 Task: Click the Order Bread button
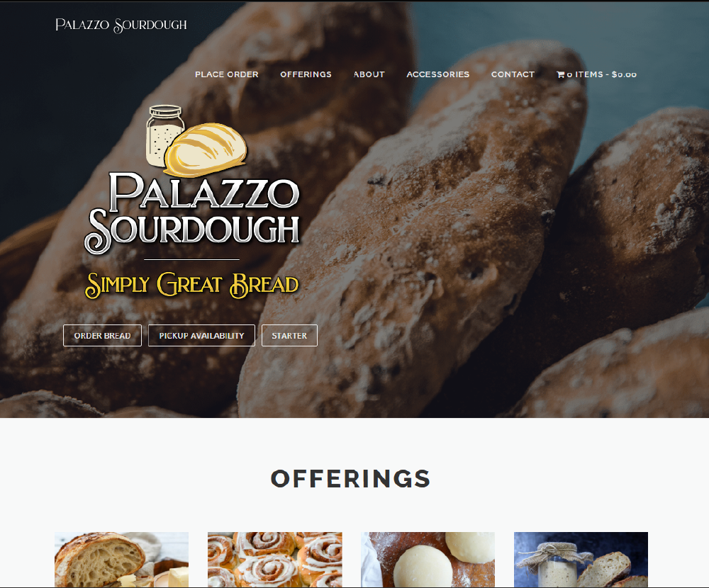click(x=102, y=335)
